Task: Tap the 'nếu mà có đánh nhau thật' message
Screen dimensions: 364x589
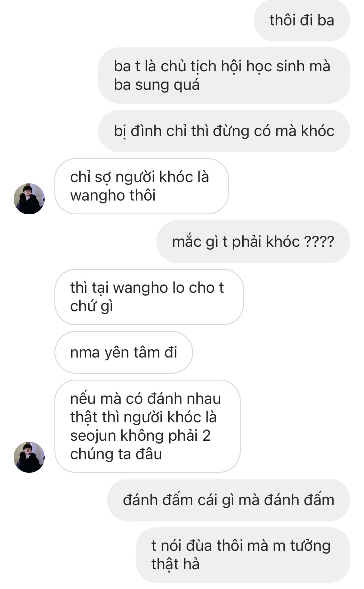Action: tap(147, 426)
